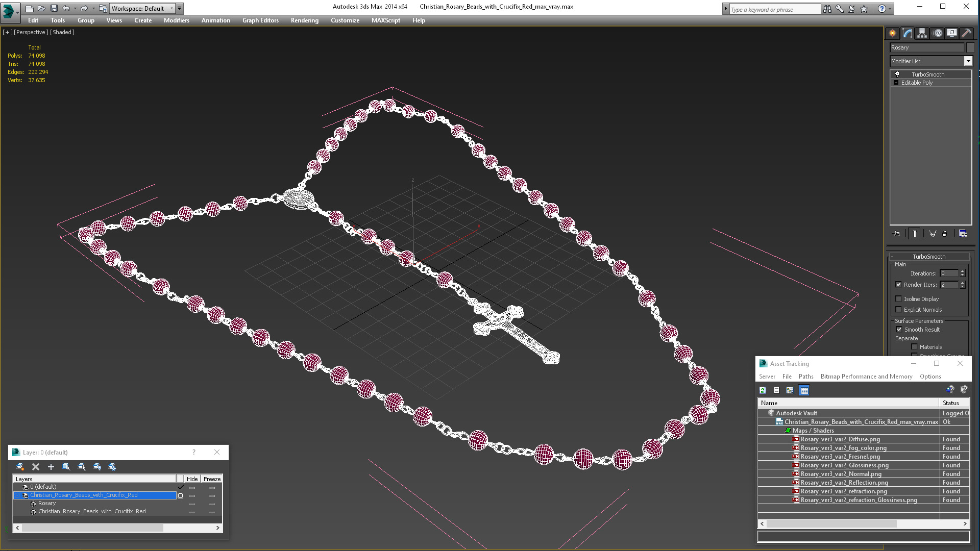The height and width of the screenshot is (551, 980).
Task: Switch to the Hierarchy panel tab
Action: tap(922, 33)
